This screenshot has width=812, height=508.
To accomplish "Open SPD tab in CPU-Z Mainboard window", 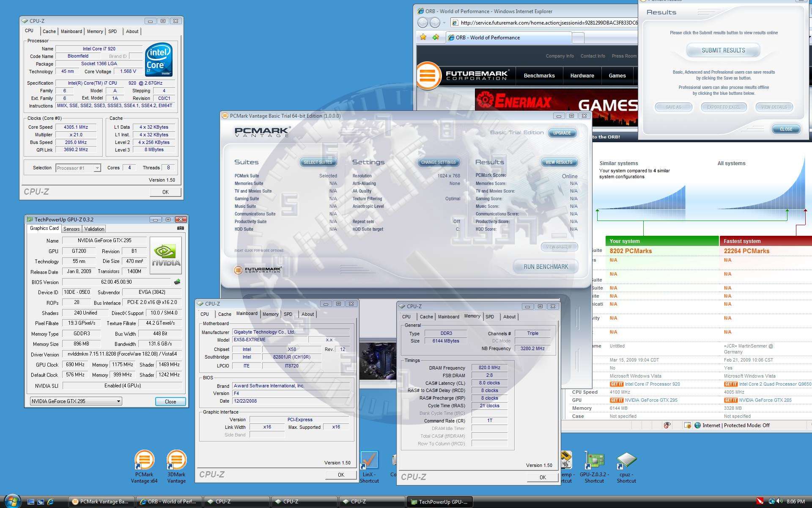I will pyautogui.click(x=288, y=315).
